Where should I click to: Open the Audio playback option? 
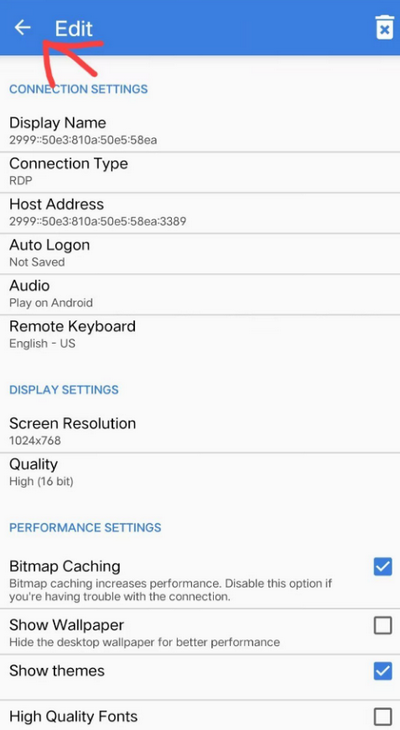pyautogui.click(x=200, y=294)
